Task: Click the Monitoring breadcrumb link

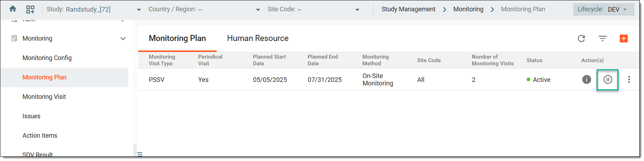Action: pos(468,9)
